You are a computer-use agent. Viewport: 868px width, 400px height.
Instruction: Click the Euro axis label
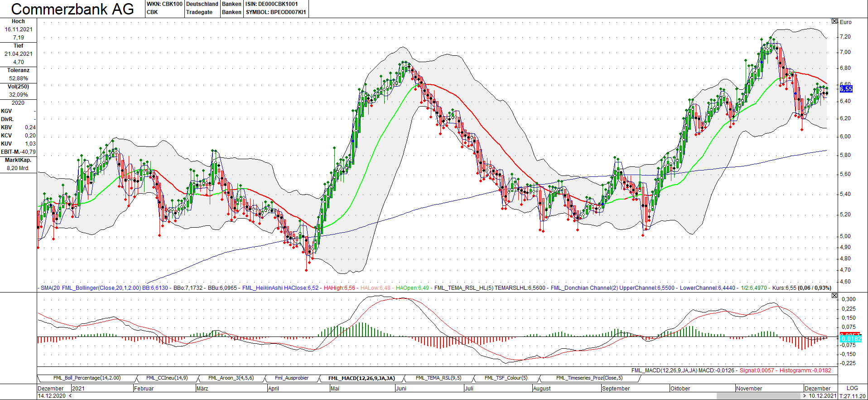coord(846,22)
